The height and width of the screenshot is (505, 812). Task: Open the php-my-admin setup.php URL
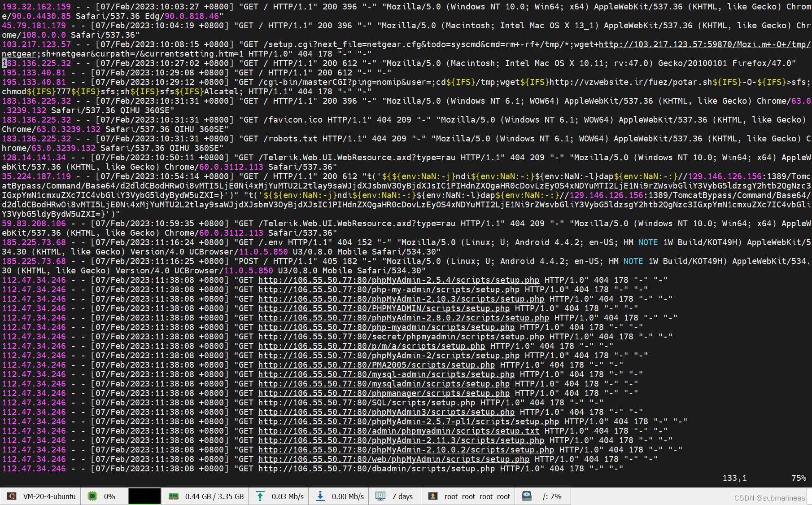[389, 290]
